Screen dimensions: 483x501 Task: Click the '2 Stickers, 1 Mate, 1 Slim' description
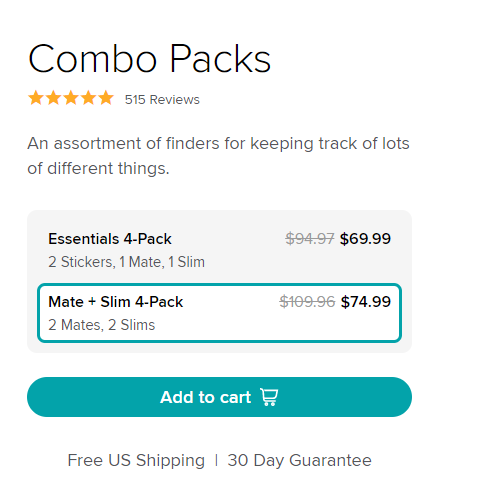126,262
